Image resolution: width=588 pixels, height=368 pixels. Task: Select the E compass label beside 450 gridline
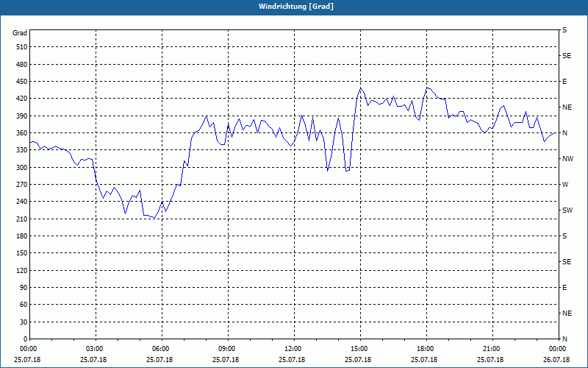(x=564, y=82)
